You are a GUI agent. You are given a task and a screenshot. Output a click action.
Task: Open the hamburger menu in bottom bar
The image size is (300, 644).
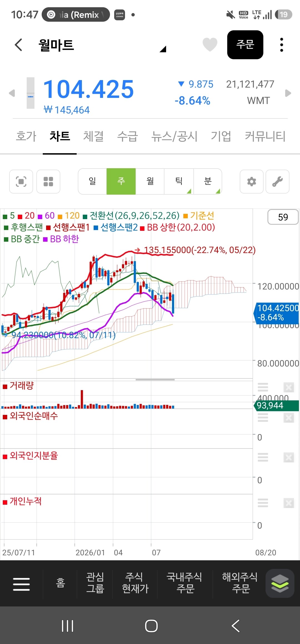click(x=21, y=584)
